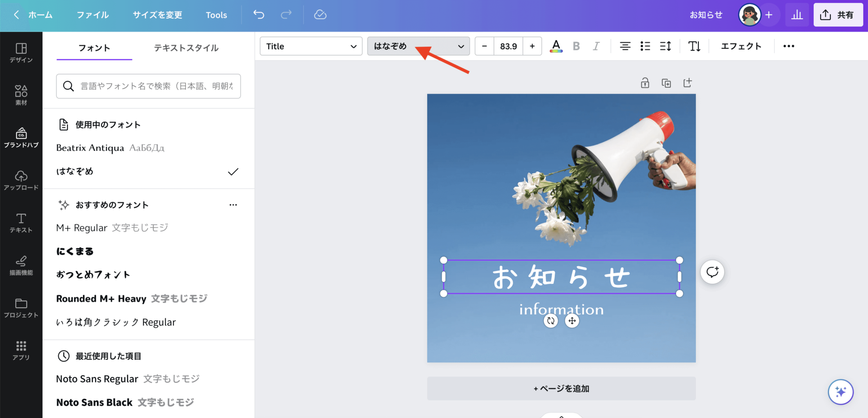This screenshot has width=868, height=418.
Task: Toggle italic formatting on the text
Action: [596, 46]
